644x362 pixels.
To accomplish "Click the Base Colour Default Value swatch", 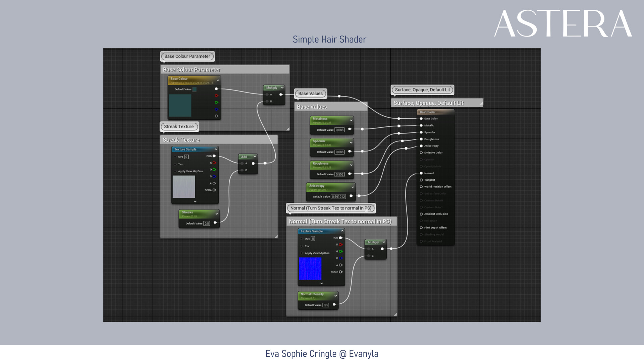I will (195, 89).
